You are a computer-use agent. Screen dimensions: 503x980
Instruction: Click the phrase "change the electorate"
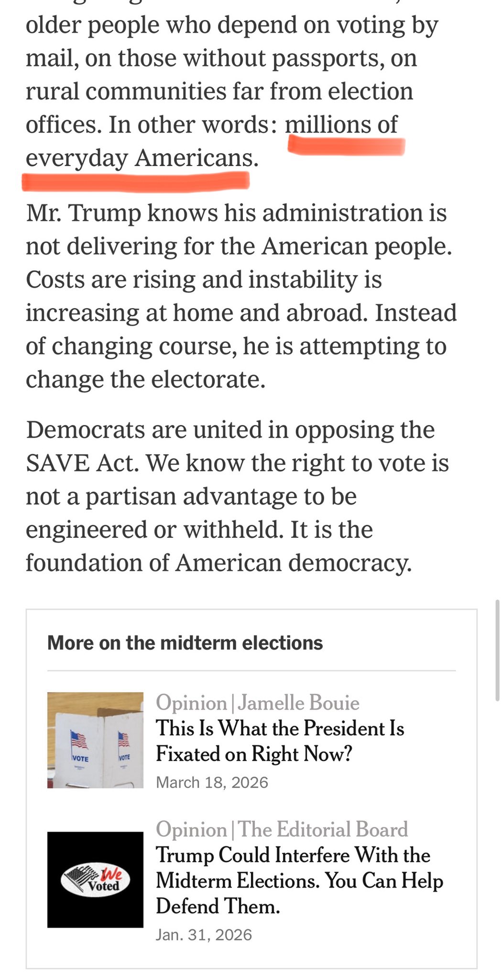[145, 379]
